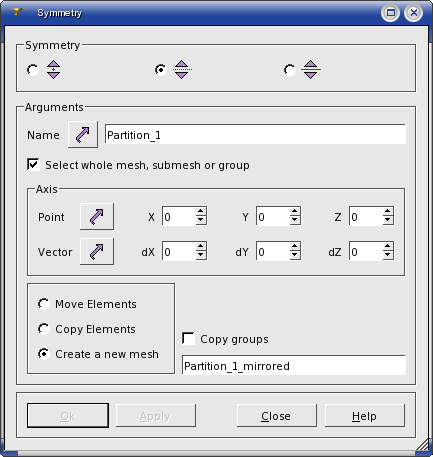Decrease the dX vector spinner
The image size is (433, 457).
[x=201, y=255]
